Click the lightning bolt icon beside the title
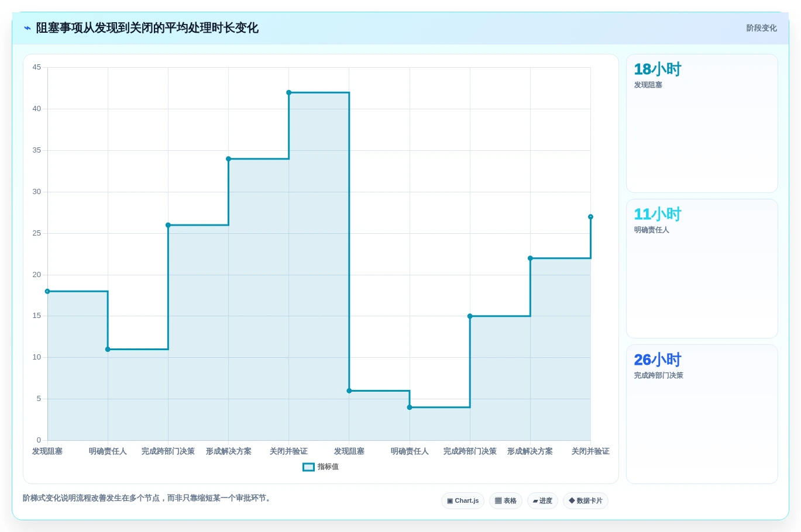Image resolution: width=801 pixels, height=532 pixels. click(27, 28)
